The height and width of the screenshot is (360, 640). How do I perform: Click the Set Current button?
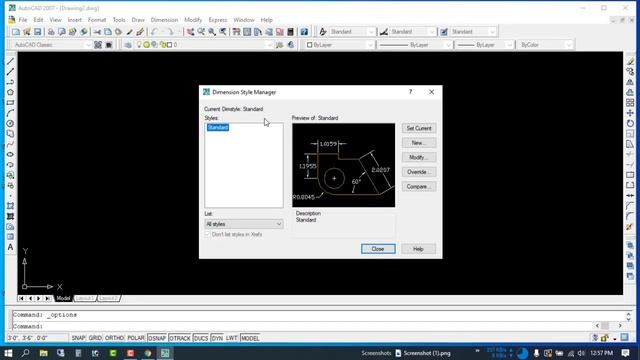419,128
